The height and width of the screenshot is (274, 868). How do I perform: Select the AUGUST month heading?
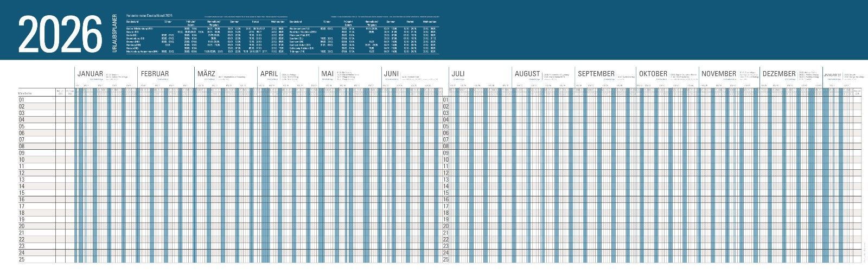click(527, 74)
